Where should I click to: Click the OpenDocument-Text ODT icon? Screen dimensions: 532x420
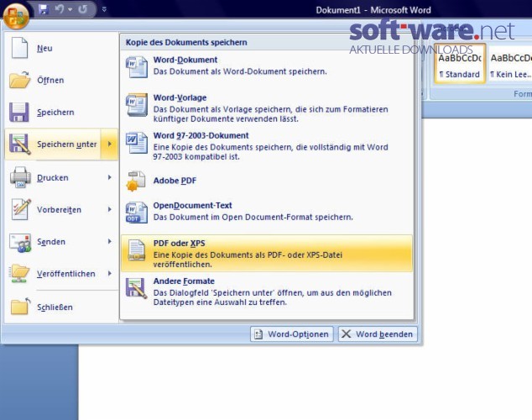point(137,213)
